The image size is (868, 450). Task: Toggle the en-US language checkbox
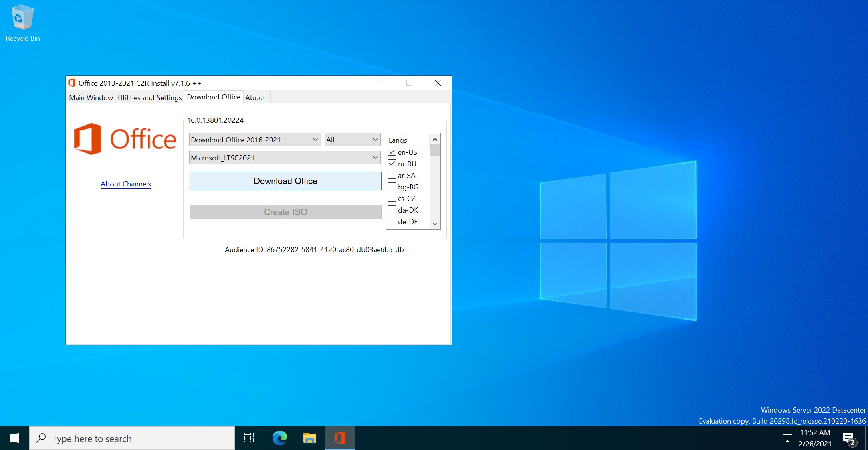coord(392,151)
